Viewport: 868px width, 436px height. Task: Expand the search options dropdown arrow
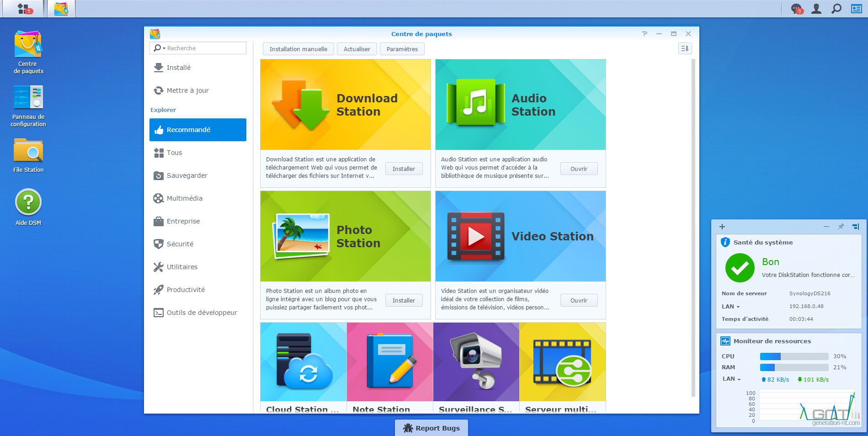[x=164, y=48]
